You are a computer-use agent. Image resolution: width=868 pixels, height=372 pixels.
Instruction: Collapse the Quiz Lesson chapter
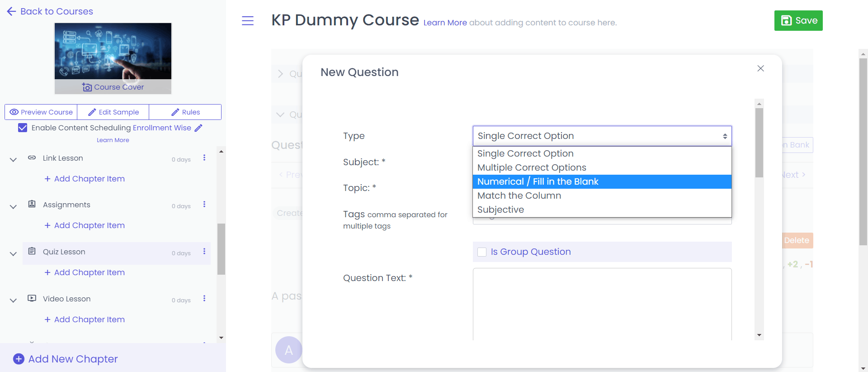(x=13, y=253)
